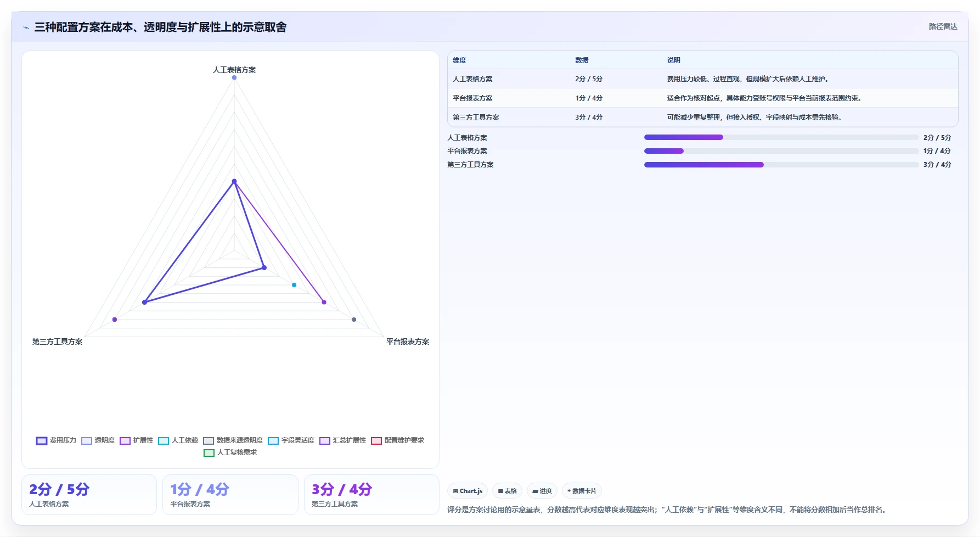Click the radar axis label 第三方工具方案
Image resolution: width=980 pixels, height=537 pixels.
click(x=57, y=342)
